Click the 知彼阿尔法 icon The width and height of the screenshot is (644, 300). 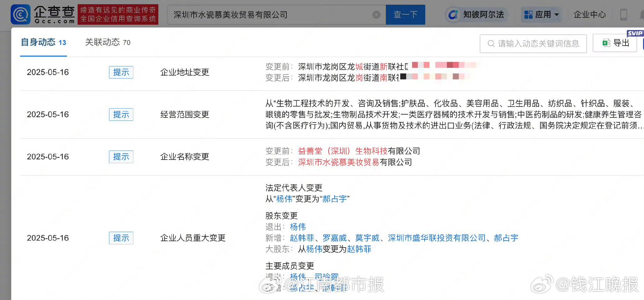pyautogui.click(x=453, y=15)
